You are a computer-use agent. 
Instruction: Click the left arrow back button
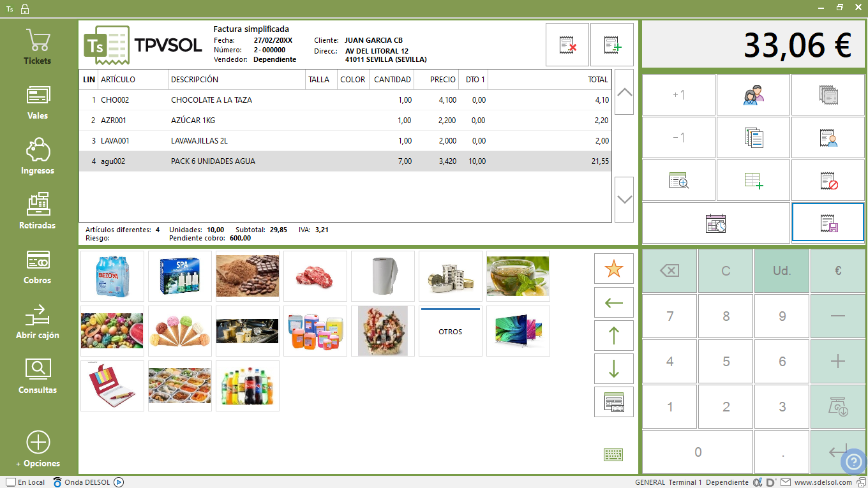(x=613, y=302)
